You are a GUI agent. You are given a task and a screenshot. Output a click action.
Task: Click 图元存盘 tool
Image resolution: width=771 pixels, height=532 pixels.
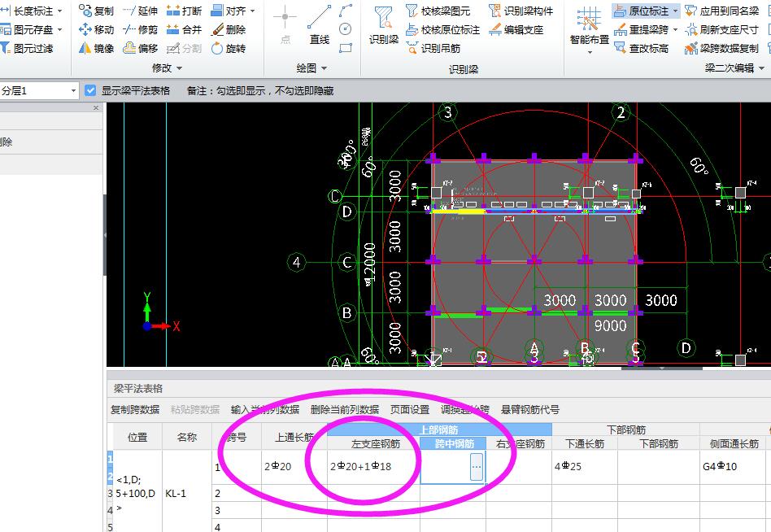click(27, 29)
